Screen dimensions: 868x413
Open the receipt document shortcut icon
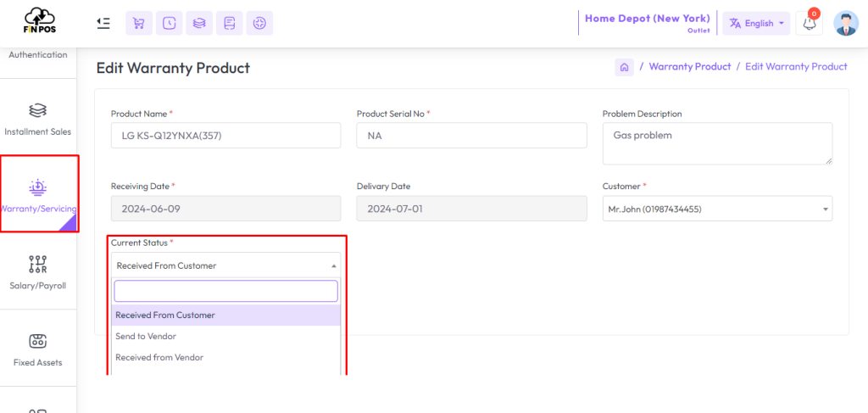point(229,23)
